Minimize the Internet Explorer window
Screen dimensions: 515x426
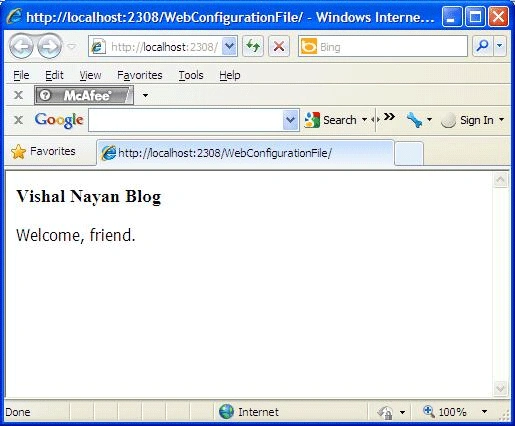coord(452,16)
